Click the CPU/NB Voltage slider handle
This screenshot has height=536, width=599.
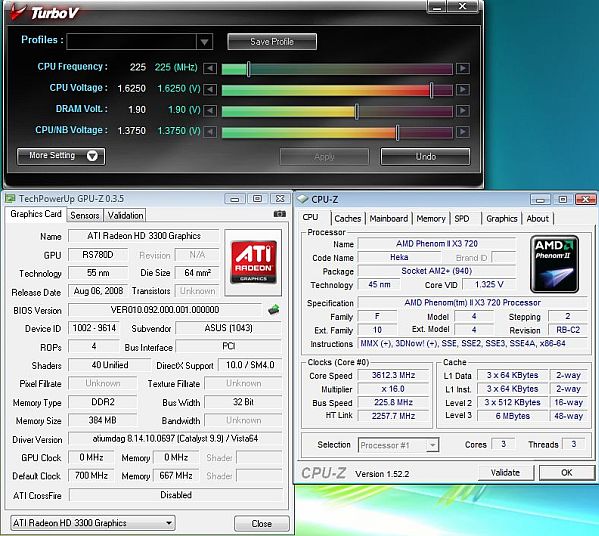tap(397, 132)
